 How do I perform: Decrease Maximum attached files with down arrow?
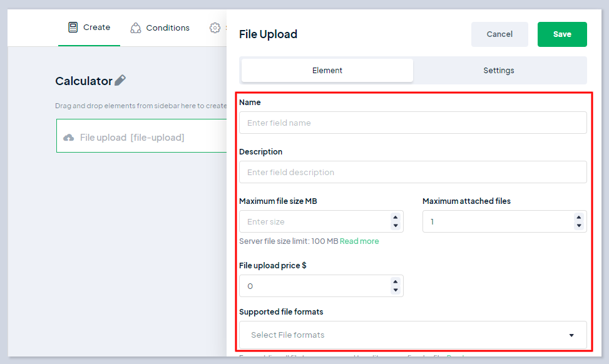coord(579,226)
